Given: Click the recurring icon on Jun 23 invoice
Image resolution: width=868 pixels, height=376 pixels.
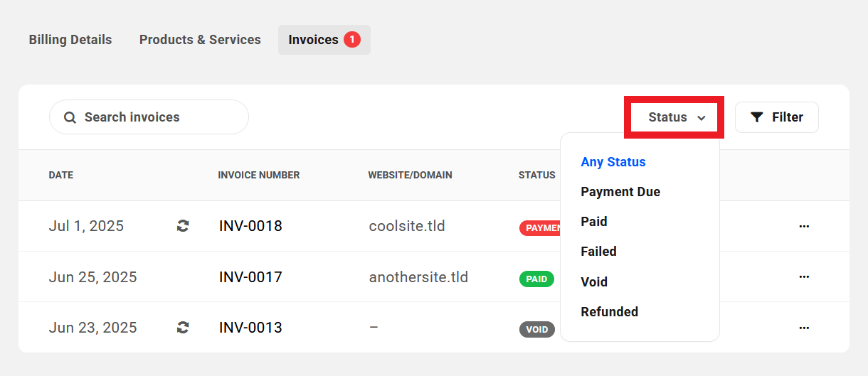Looking at the screenshot, I should pos(183,328).
